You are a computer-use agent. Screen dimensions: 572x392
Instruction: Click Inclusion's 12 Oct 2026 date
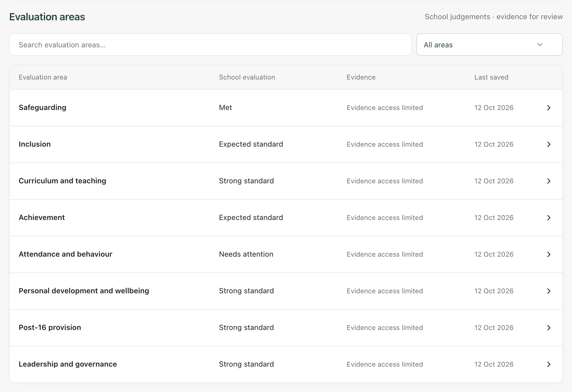[x=494, y=144]
